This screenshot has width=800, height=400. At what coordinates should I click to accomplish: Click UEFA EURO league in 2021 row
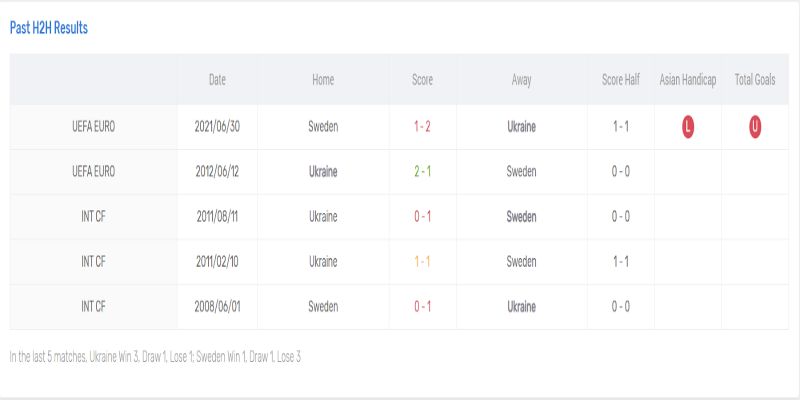94,127
